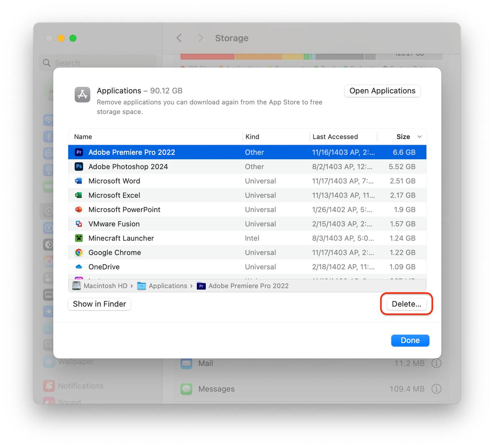
Task: Click Macintosh HD disk icon in path bar
Action: [76, 286]
